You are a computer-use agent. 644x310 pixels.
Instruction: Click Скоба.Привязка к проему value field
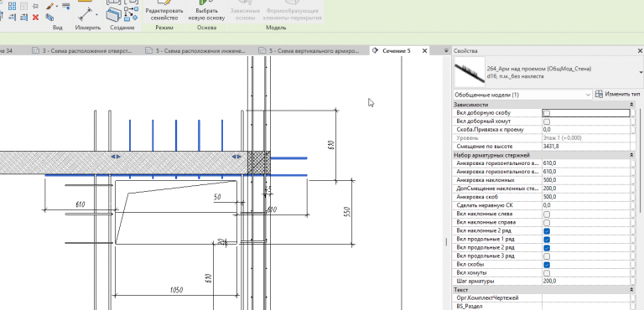(586, 130)
